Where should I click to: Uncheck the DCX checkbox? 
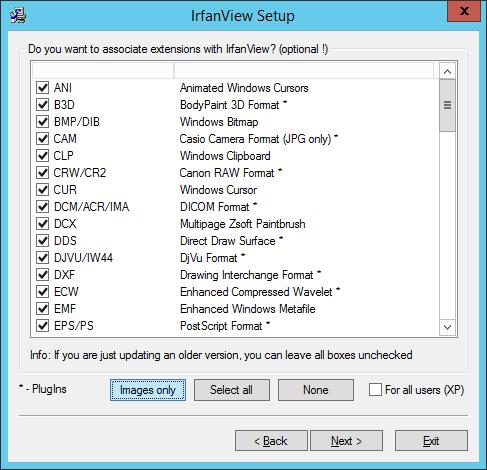coord(42,224)
